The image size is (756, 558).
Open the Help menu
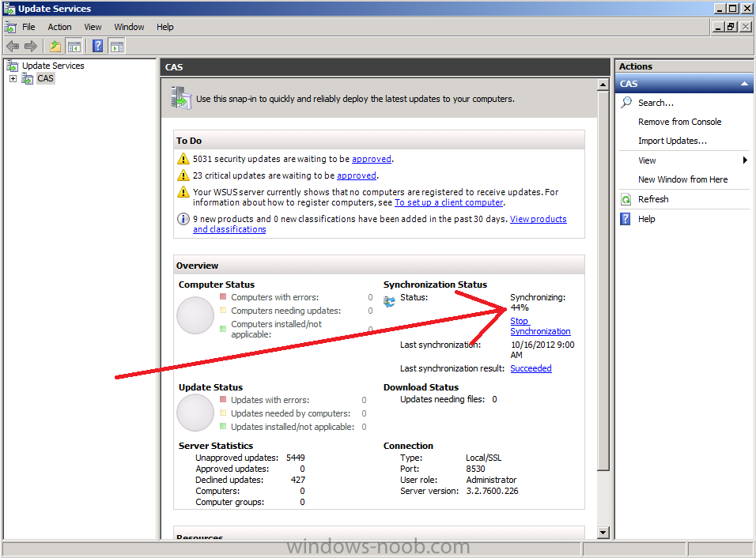coord(165,27)
